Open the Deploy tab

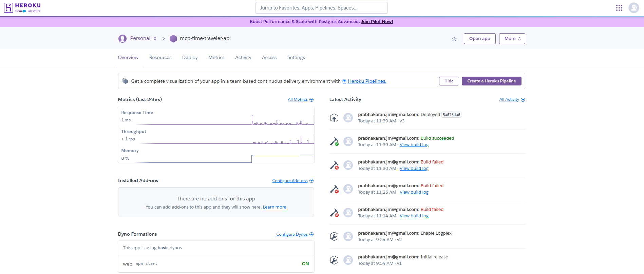point(190,58)
